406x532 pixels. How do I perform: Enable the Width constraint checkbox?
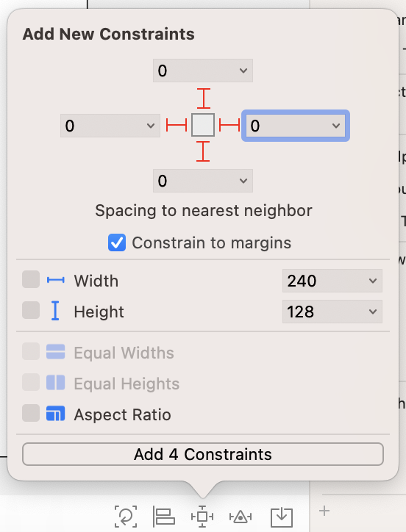(x=31, y=279)
